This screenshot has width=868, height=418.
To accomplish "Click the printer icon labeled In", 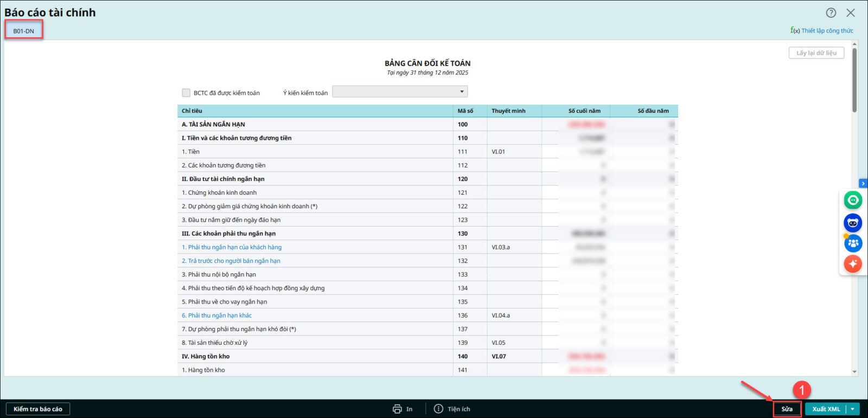I will pos(398,409).
